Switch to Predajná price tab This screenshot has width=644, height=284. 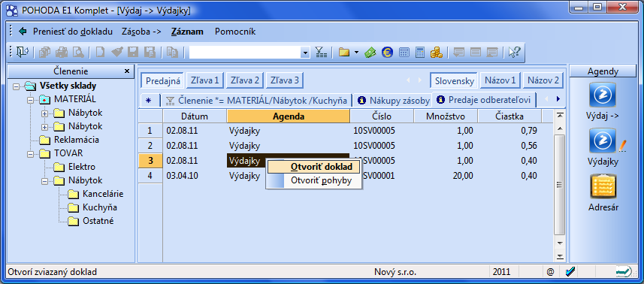162,80
